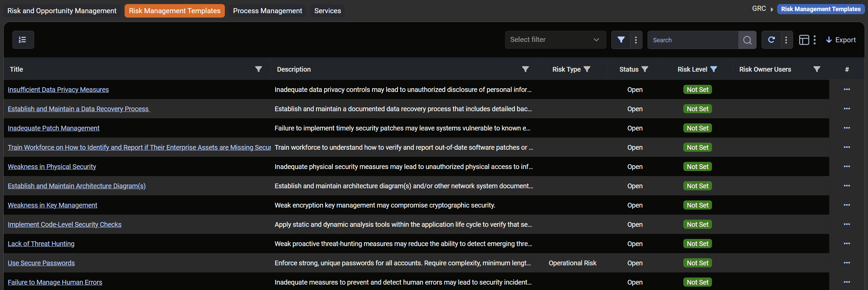Screen dimensions: 868x290
Task: Open the column layout icon
Action: tap(804, 40)
